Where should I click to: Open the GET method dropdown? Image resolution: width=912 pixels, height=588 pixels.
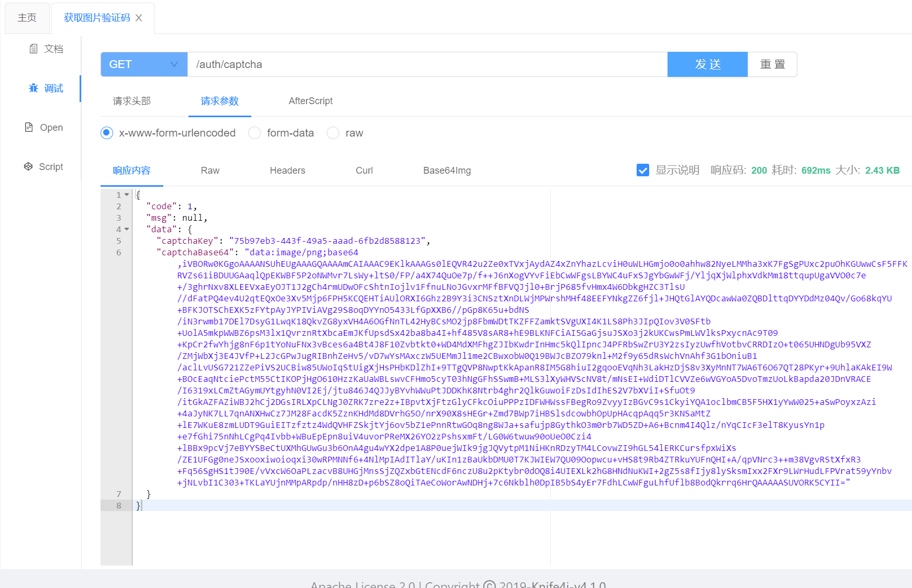click(144, 64)
